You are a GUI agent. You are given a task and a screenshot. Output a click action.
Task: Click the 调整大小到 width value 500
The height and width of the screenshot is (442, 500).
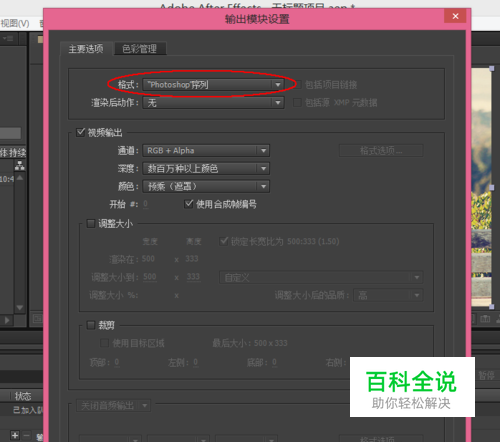150,277
